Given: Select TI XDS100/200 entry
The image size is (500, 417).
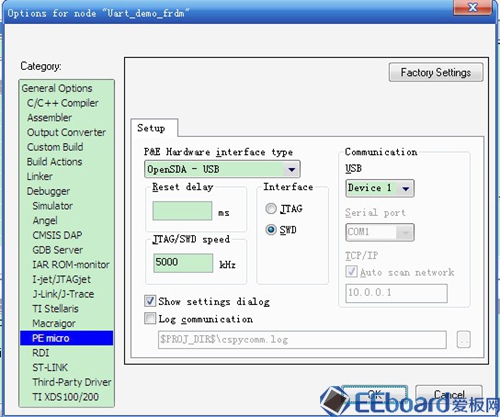Looking at the screenshot, I should [65, 397].
